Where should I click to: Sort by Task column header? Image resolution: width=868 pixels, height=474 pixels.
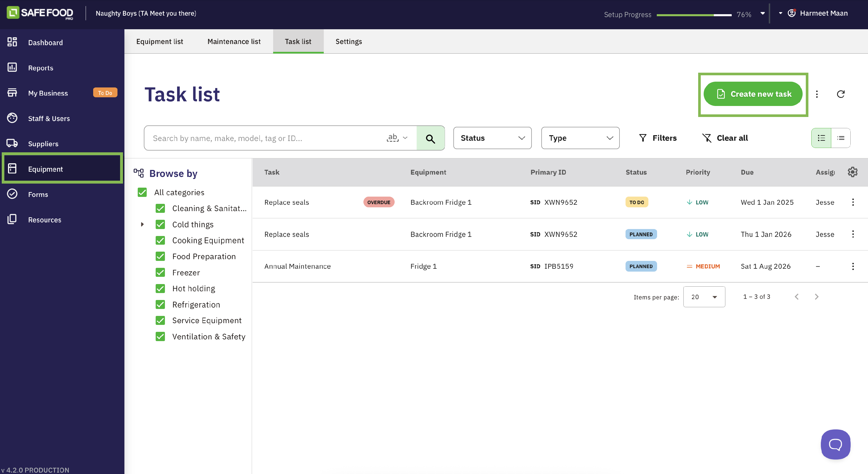[272, 172]
